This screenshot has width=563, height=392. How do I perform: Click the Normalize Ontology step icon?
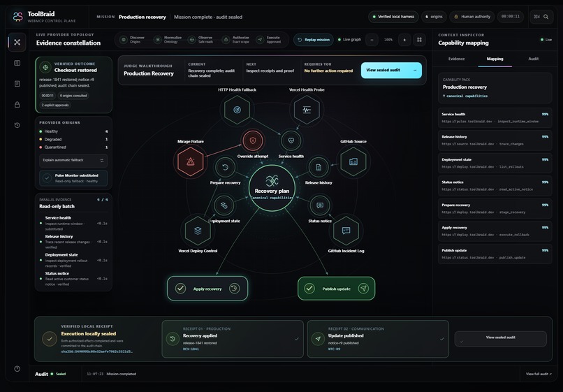tap(157, 40)
